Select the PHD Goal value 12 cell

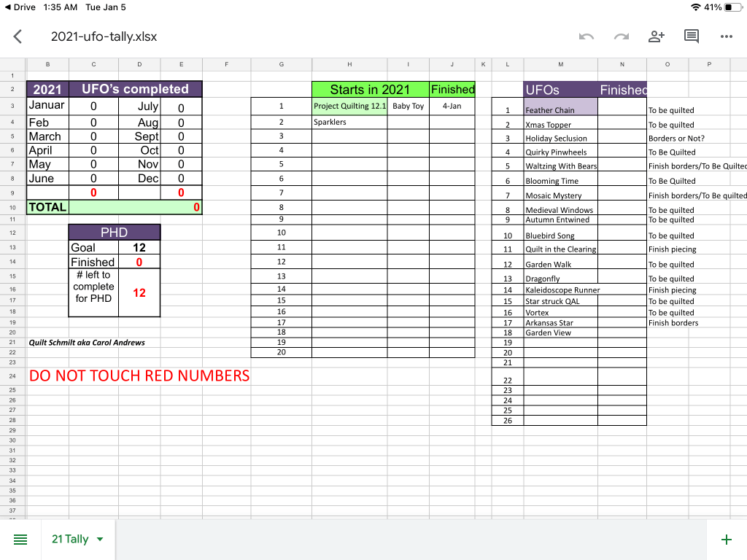coord(139,248)
